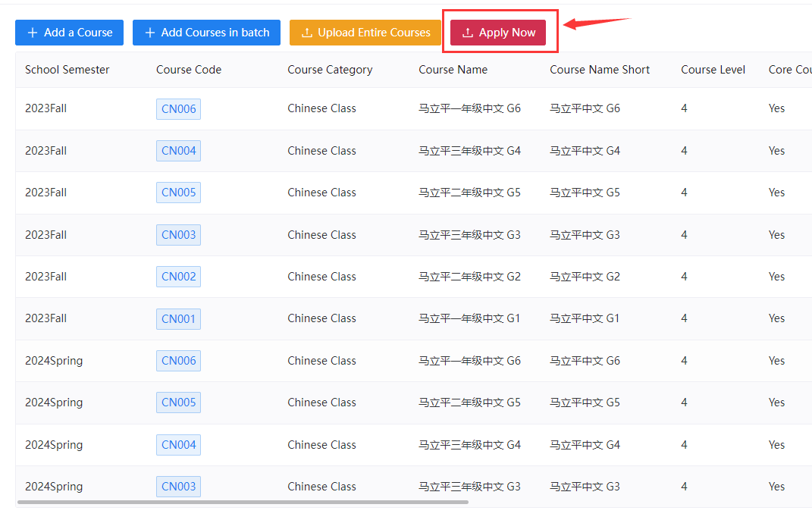Select the CN005 tag in 2023Fall row
The image size is (812, 520).
[x=178, y=193]
